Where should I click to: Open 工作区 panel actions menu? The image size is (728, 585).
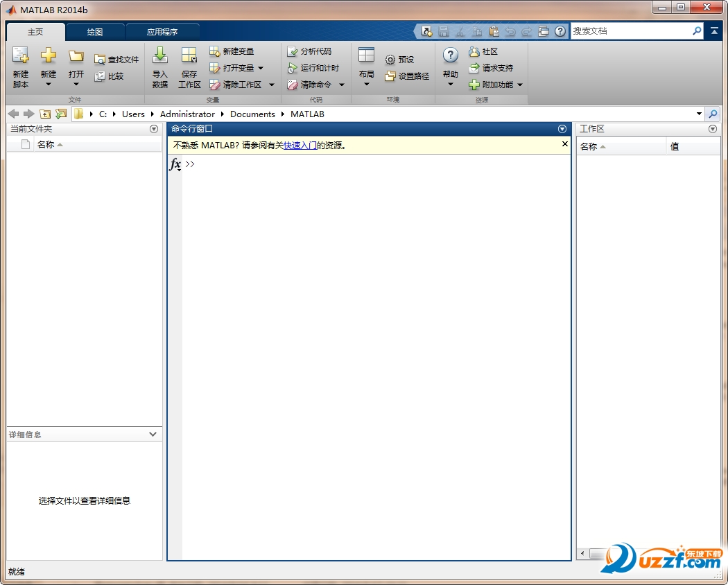tap(713, 129)
